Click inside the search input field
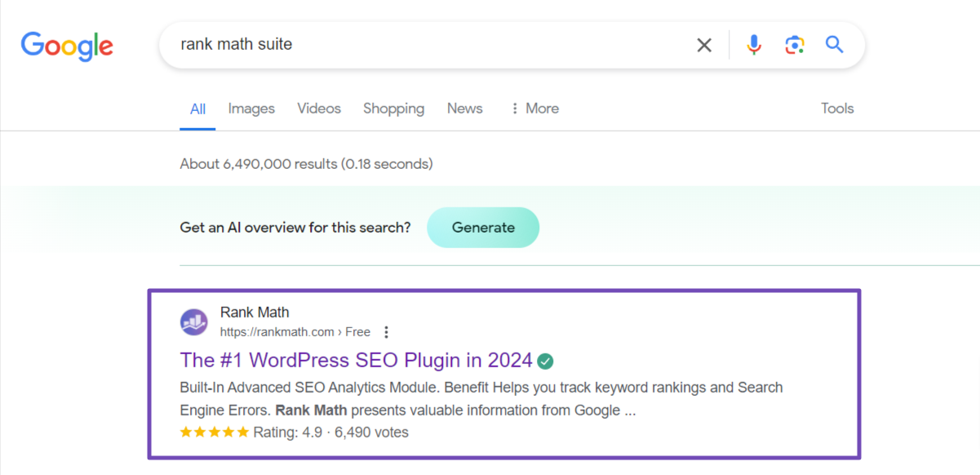Image resolution: width=980 pixels, height=475 pixels. tap(408, 44)
